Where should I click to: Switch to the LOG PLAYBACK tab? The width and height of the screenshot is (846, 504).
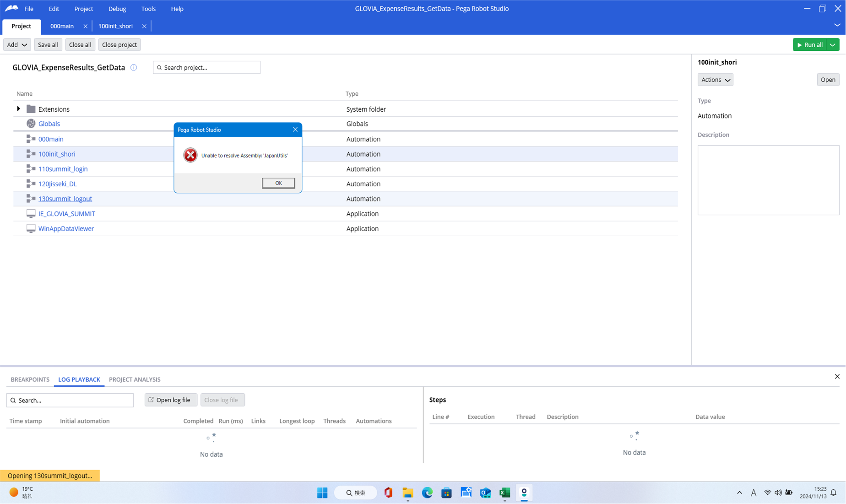click(x=79, y=379)
